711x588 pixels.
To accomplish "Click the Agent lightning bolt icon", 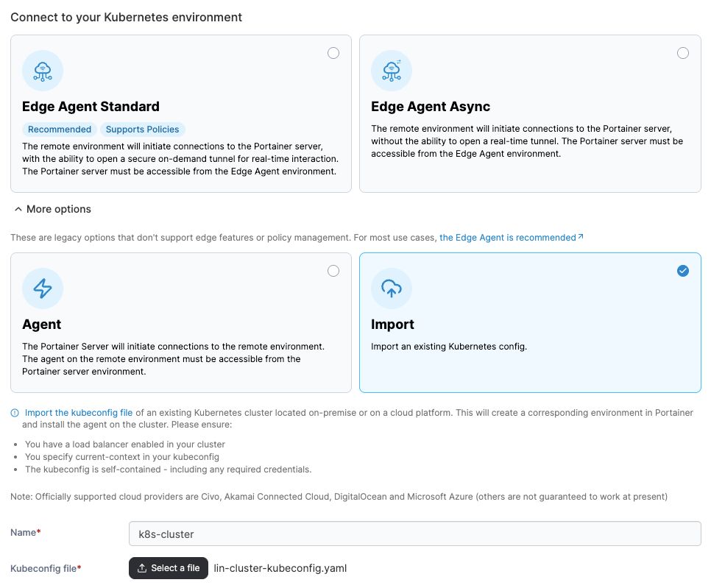I will [x=43, y=288].
